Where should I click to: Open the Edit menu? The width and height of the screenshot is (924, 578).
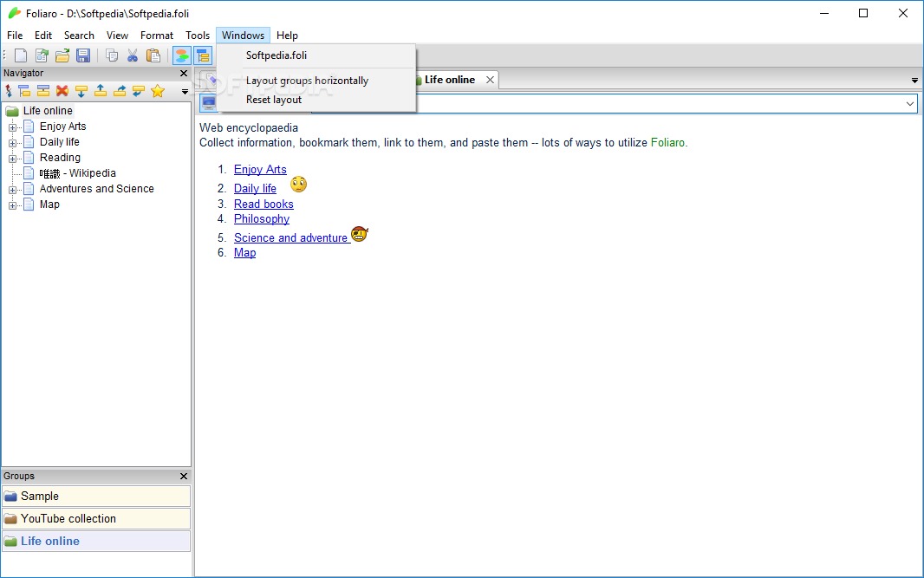pos(43,36)
